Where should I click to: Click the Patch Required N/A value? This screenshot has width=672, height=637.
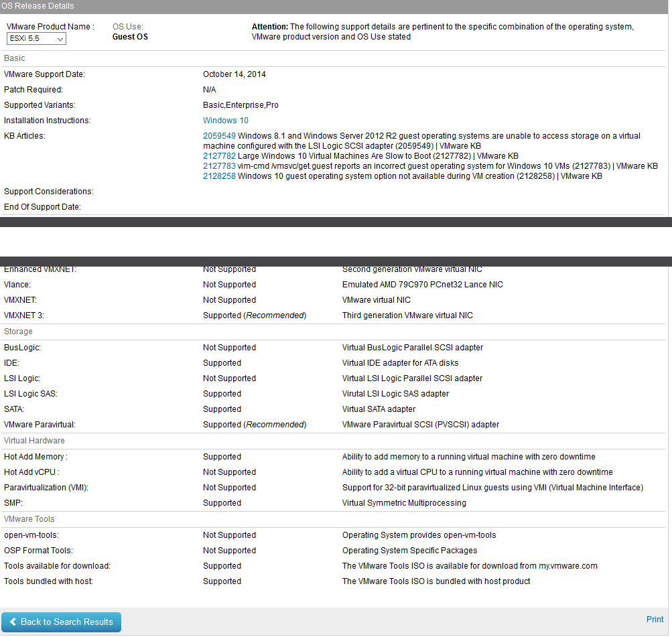(x=209, y=90)
